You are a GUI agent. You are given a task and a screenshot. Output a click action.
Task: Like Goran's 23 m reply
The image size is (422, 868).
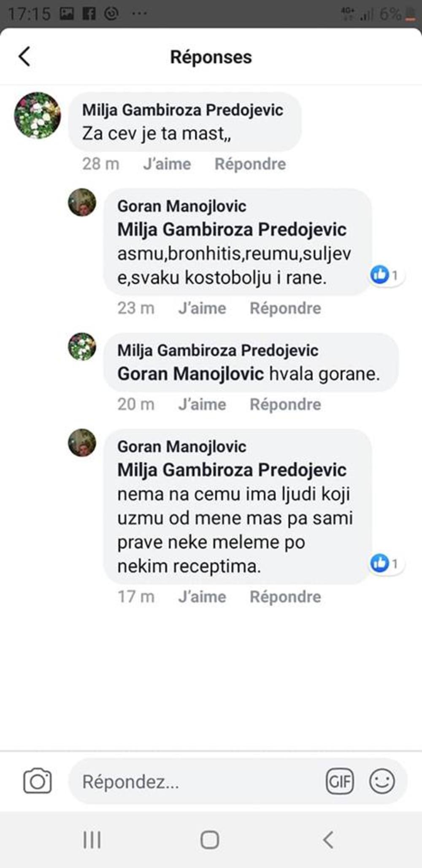click(202, 308)
